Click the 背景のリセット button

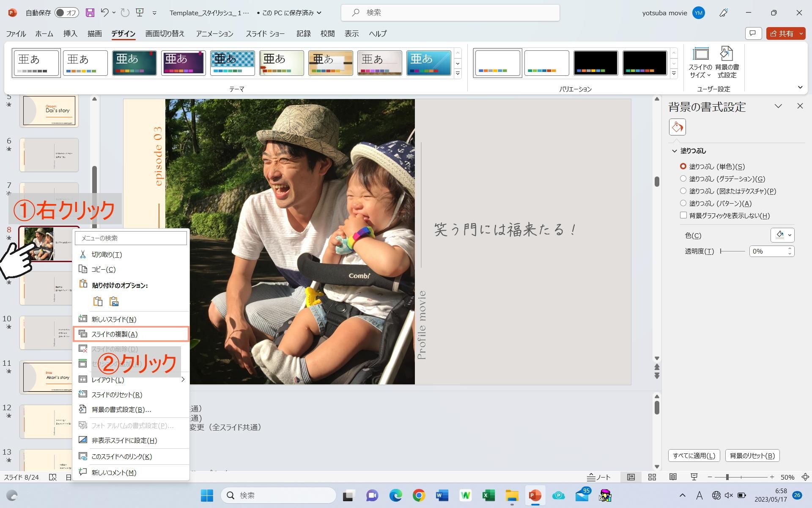(752, 456)
